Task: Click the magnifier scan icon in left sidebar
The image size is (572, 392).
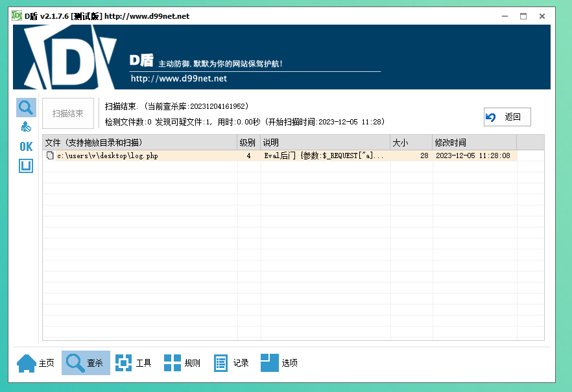Action: click(26, 108)
